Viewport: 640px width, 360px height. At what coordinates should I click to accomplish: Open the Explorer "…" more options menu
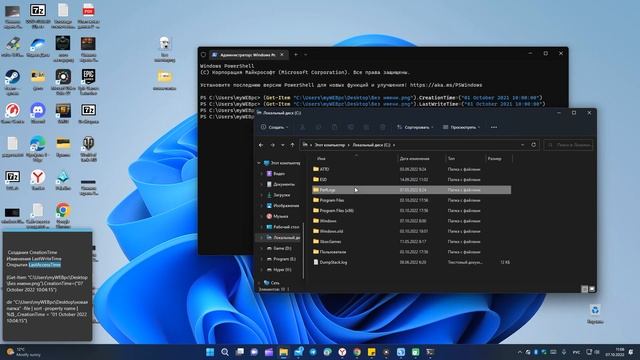pyautogui.click(x=494, y=127)
